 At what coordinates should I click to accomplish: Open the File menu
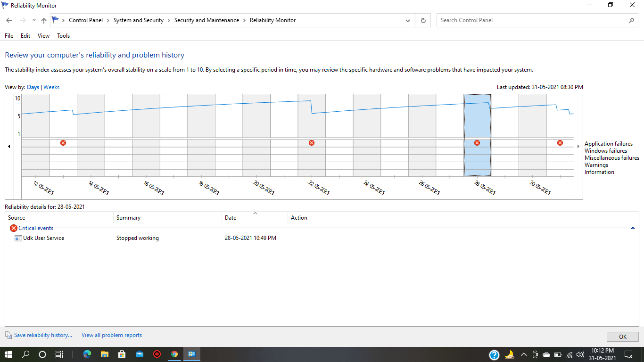tap(9, 36)
